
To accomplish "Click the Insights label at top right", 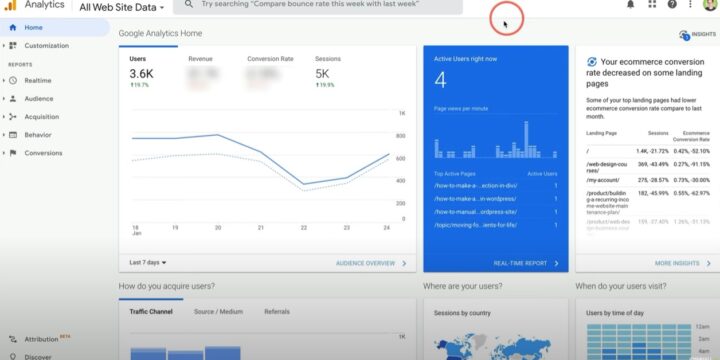I will tap(704, 34).
